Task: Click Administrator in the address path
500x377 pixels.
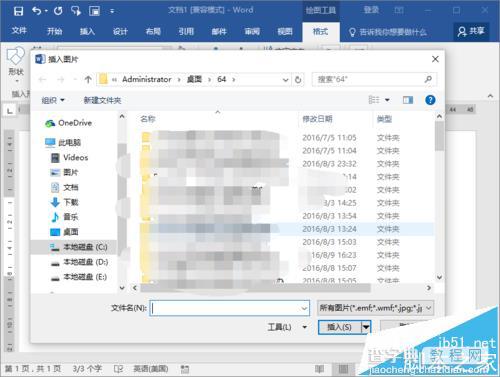Action: [147, 79]
